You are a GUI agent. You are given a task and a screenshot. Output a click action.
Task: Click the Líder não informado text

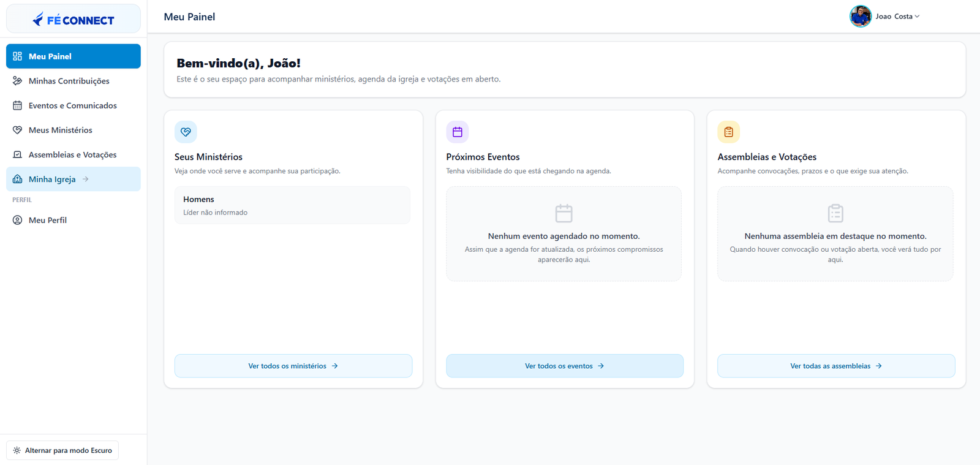coord(216,213)
